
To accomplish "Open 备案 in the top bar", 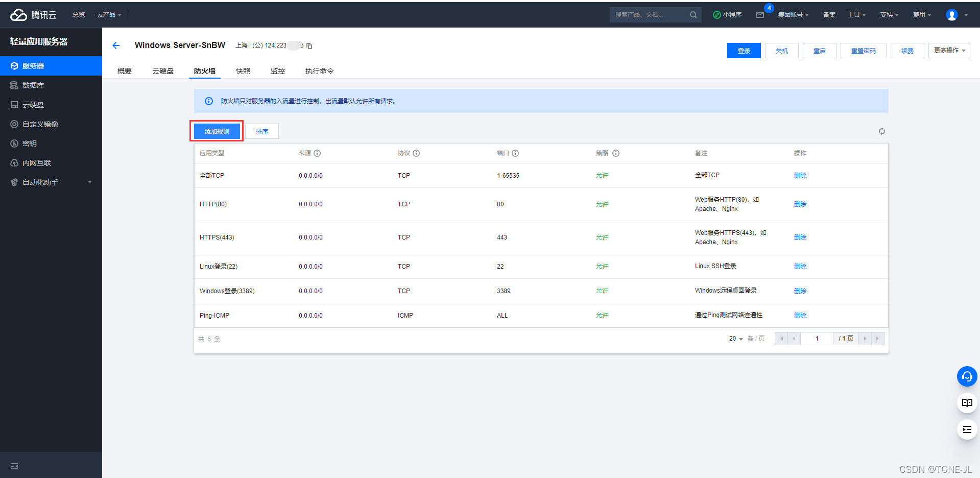I will tap(829, 15).
